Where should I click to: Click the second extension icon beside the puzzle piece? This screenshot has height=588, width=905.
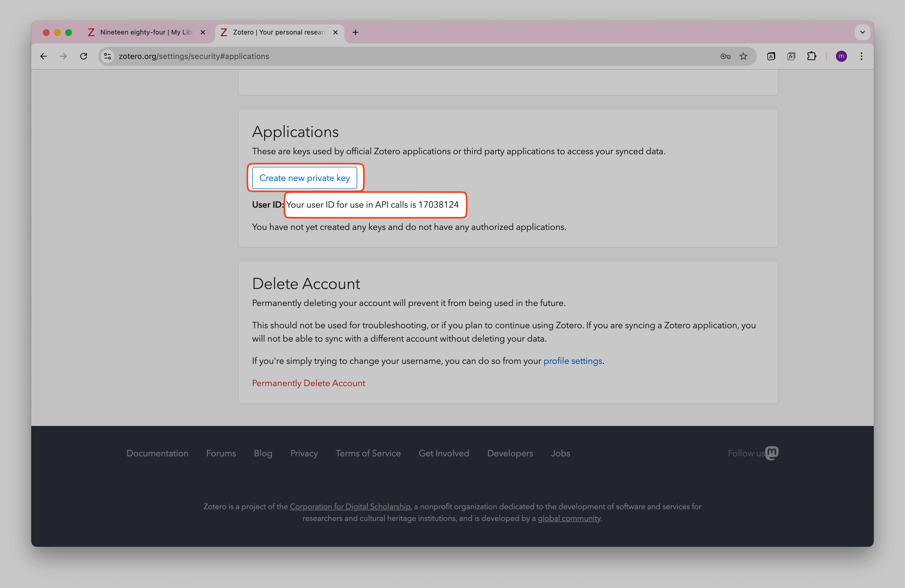[791, 56]
